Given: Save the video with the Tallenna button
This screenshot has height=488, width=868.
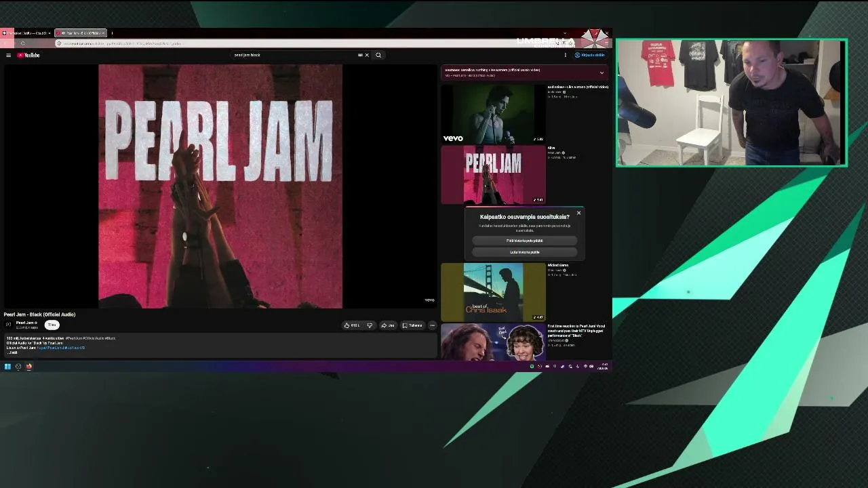Looking at the screenshot, I should click(x=412, y=325).
